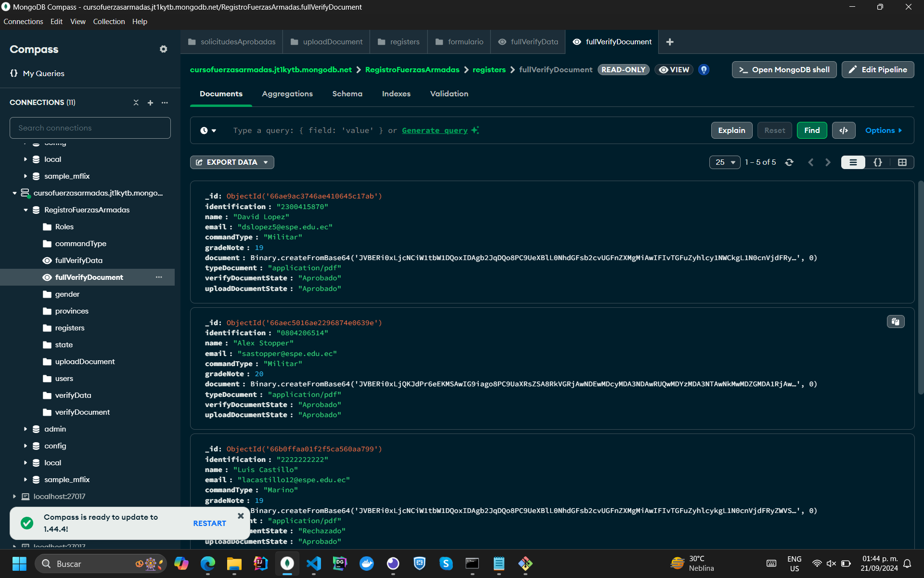Screen dimensions: 924x578
Task: Switch to solicitudesAprobadas tab
Action: click(x=231, y=42)
